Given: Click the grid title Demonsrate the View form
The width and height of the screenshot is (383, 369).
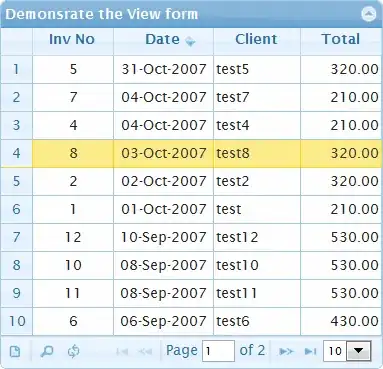Looking at the screenshot, I should 102,14.
